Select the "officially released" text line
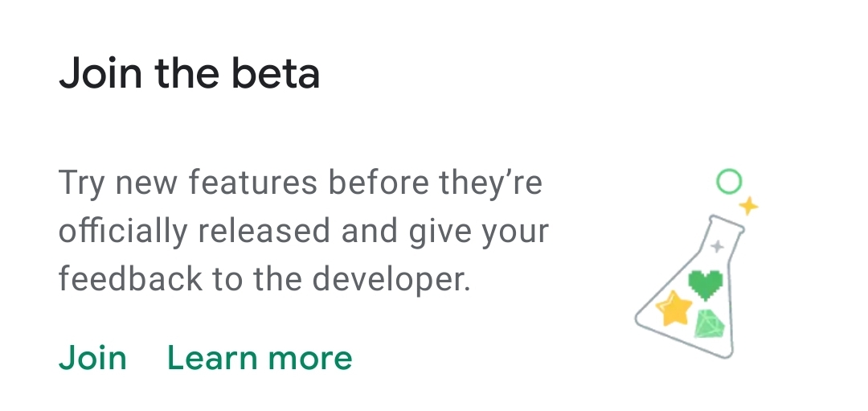This screenshot has width=868, height=411. pyautogui.click(x=304, y=232)
